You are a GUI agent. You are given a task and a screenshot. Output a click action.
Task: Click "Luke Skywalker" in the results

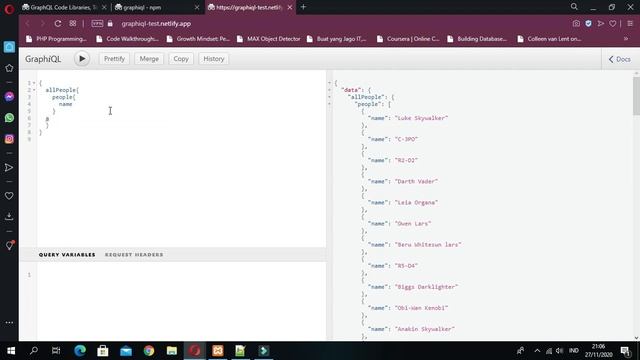pos(421,118)
